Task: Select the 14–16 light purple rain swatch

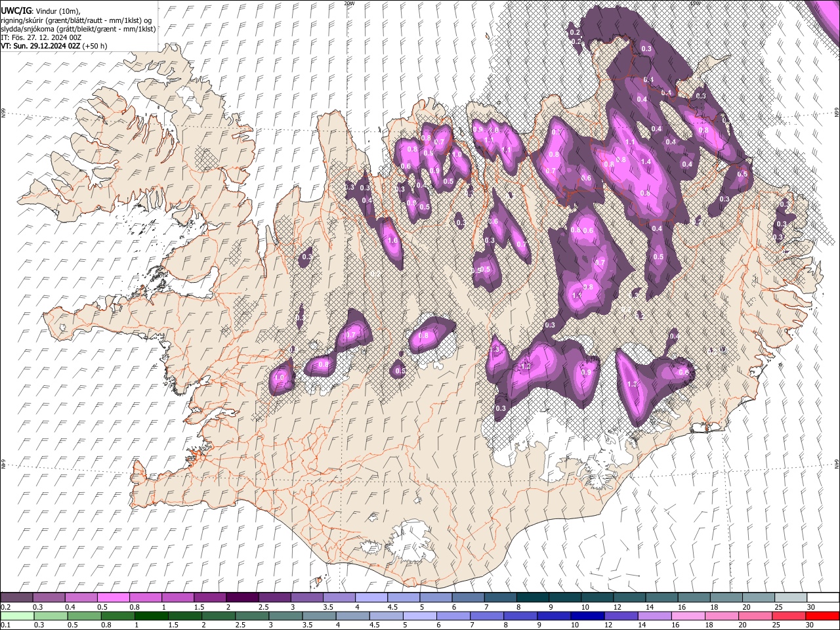Action: (x=654, y=616)
